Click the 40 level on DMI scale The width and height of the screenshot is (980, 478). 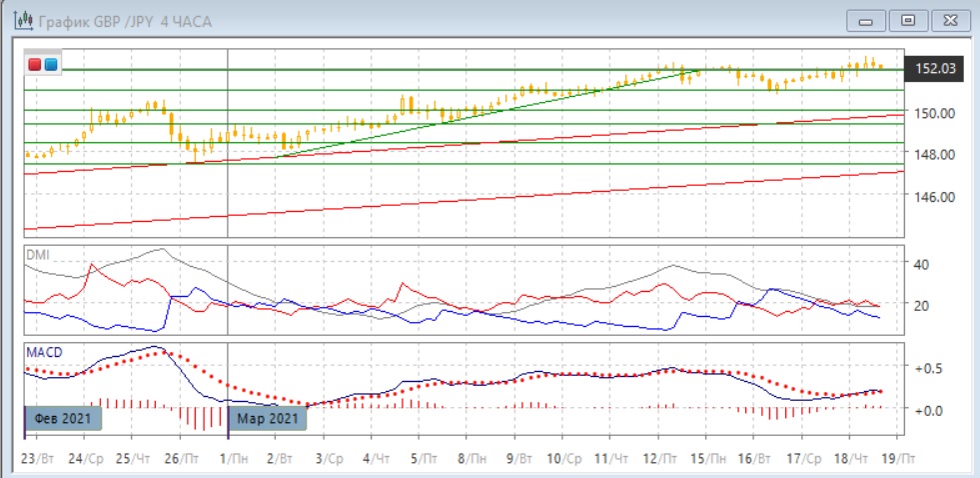pos(923,264)
